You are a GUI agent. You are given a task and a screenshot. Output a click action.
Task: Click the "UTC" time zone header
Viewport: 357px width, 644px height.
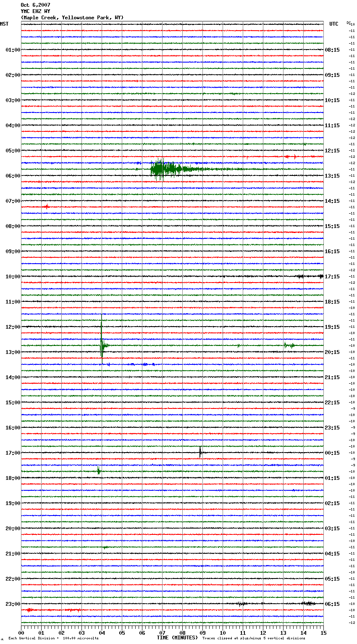coord(334,24)
